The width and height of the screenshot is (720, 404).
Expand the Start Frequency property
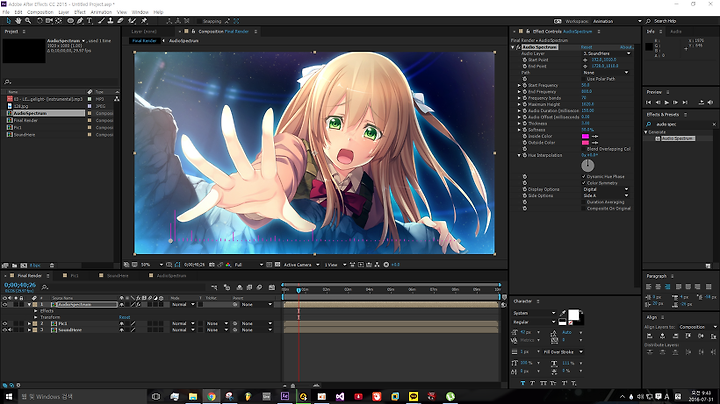(519, 85)
